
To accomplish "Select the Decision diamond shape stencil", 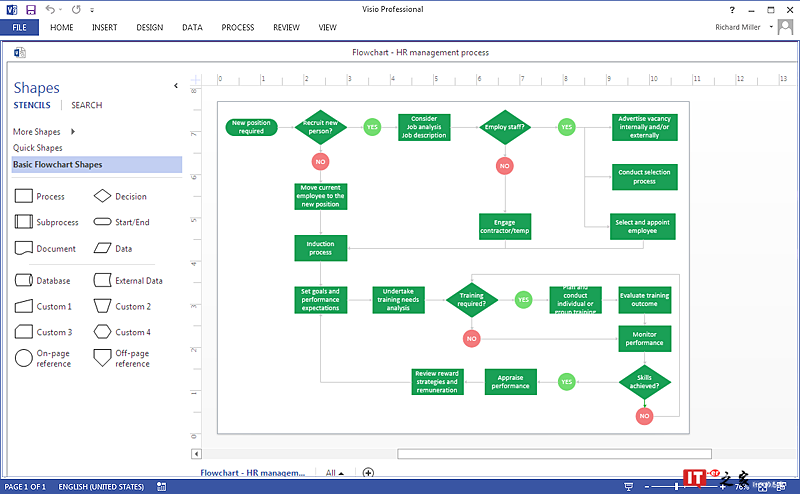I will pyautogui.click(x=102, y=196).
